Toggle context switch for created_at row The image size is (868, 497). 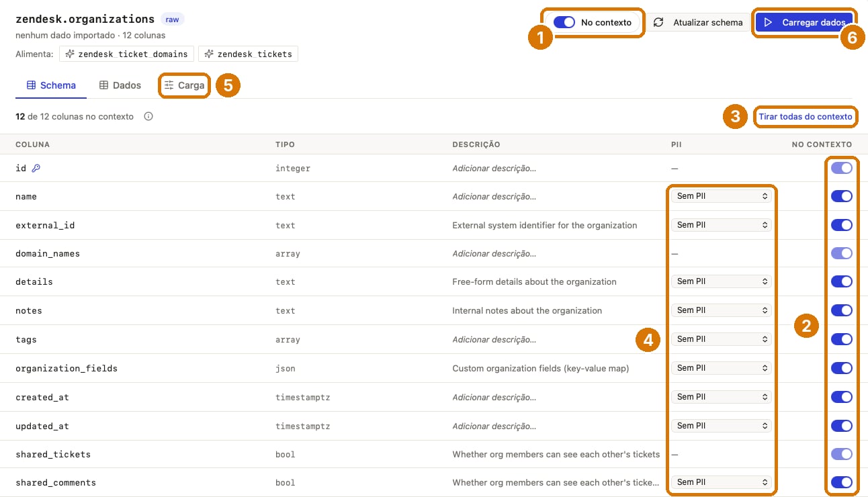[842, 397]
